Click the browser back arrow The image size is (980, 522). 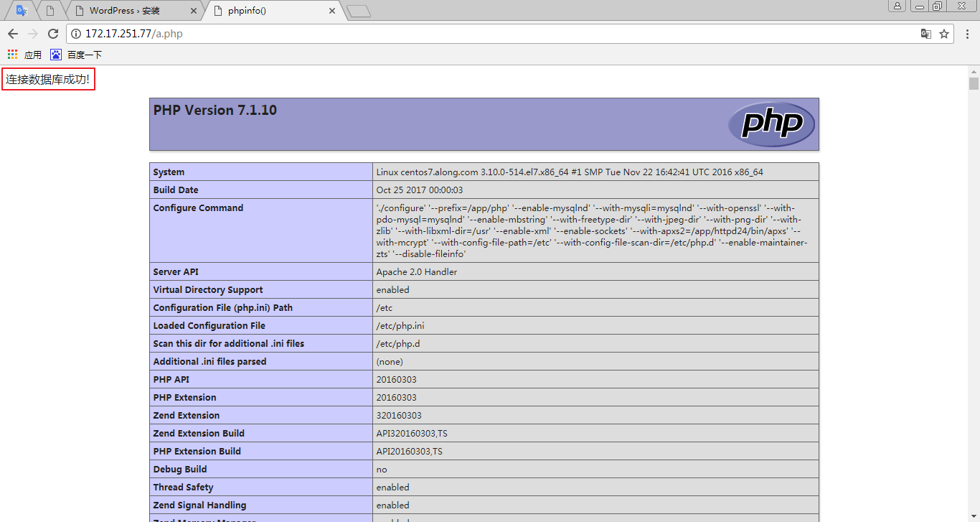click(12, 33)
